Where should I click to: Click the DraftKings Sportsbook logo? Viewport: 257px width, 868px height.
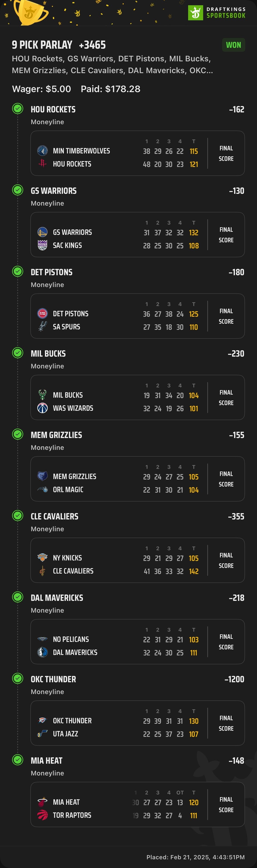[x=217, y=12]
